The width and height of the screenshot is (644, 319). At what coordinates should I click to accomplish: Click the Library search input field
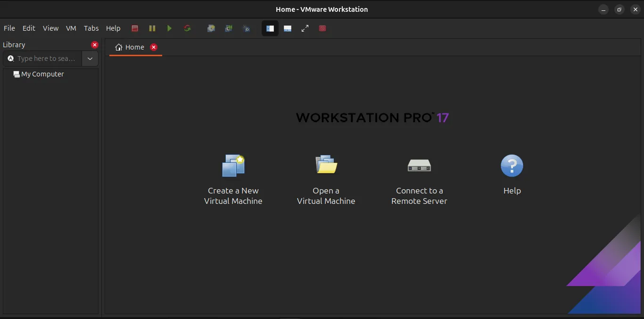42,59
